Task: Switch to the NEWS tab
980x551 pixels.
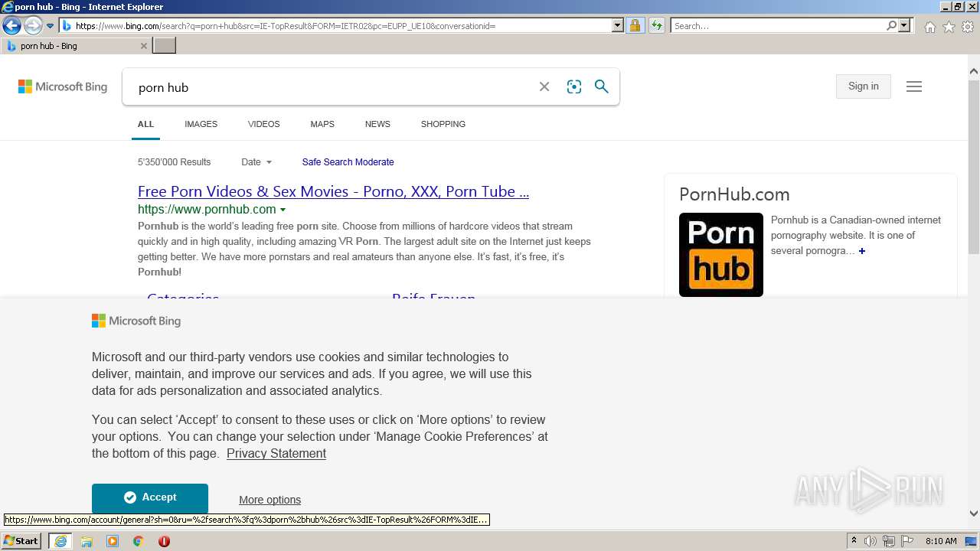Action: [x=377, y=124]
